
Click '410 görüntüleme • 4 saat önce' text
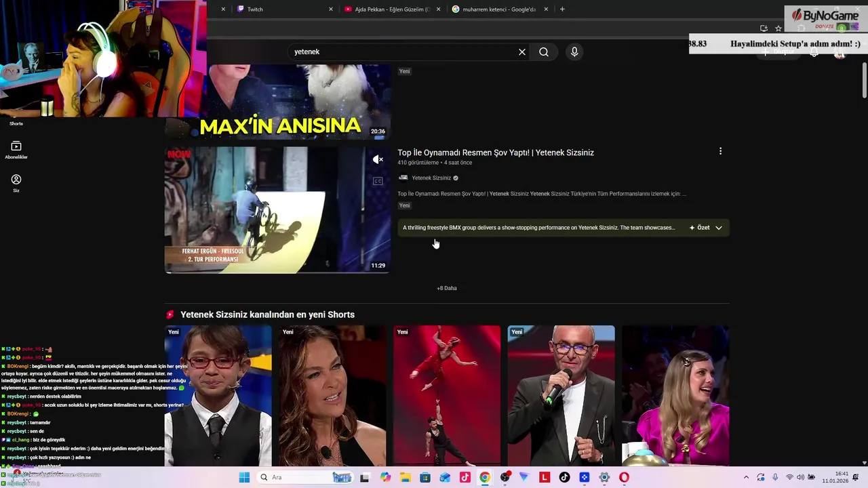click(x=435, y=163)
